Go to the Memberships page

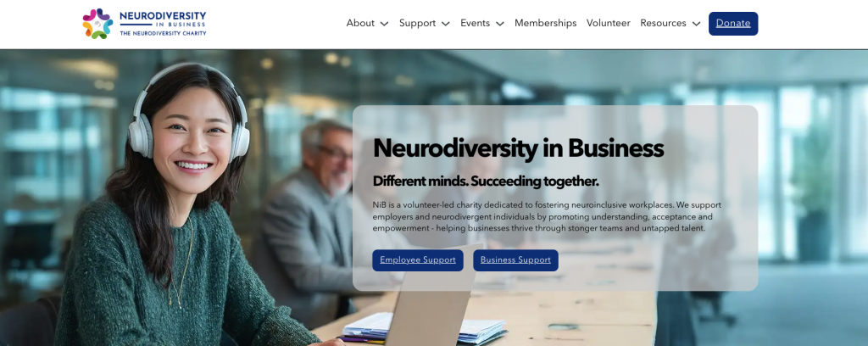point(545,23)
